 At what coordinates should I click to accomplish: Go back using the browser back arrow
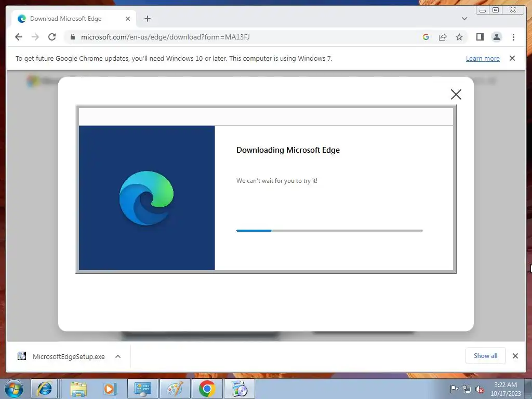(x=19, y=37)
